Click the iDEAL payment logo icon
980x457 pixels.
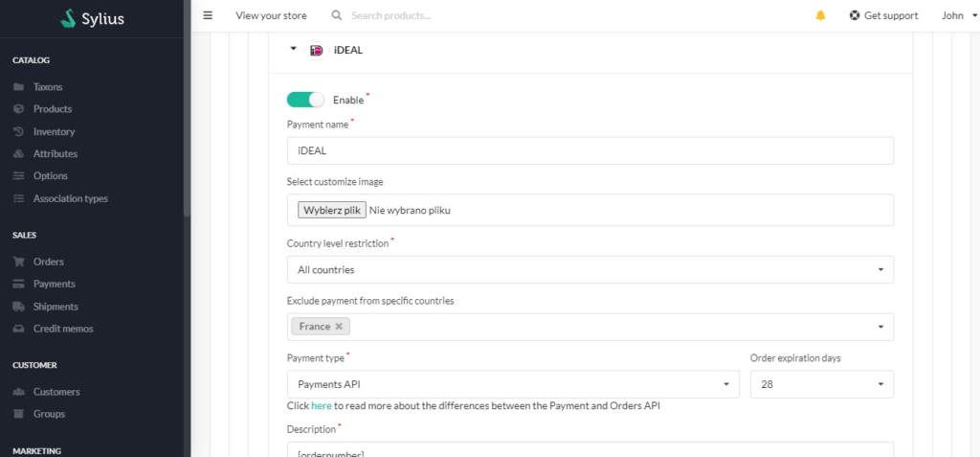pyautogui.click(x=316, y=50)
